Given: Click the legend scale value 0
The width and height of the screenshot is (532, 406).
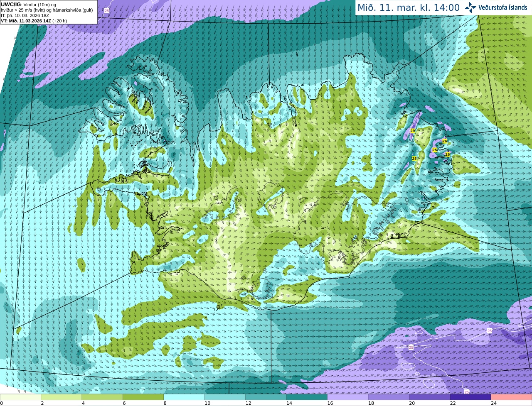Looking at the screenshot, I should [2, 403].
